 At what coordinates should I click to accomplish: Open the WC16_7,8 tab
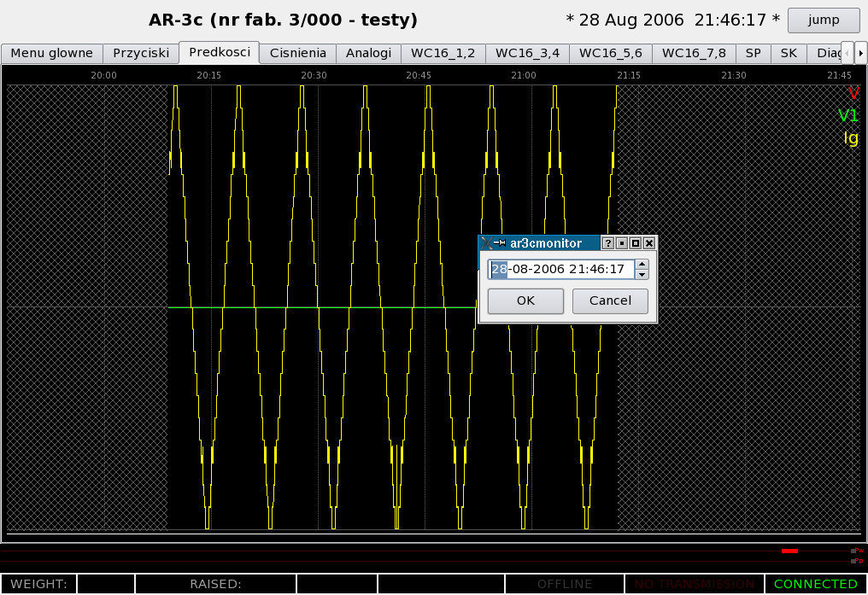pos(695,53)
